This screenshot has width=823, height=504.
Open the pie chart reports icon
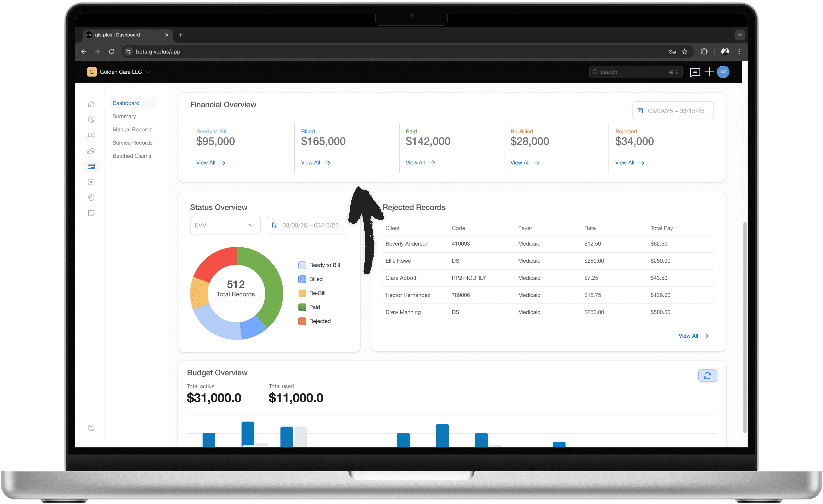click(91, 197)
